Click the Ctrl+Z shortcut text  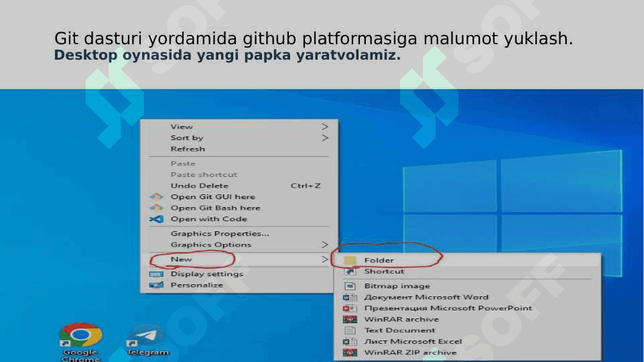[x=306, y=186]
